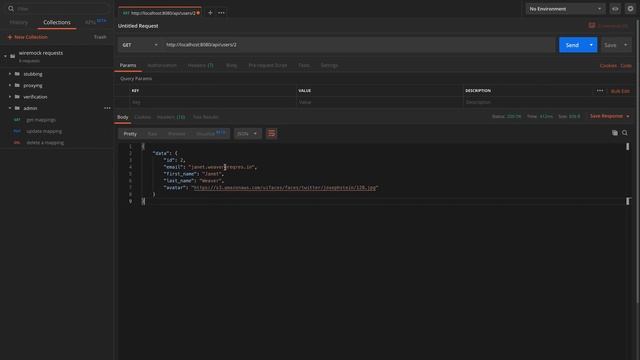This screenshot has height=360, width=640.
Task: Switch to the APIs sidebar tab
Action: (x=90, y=22)
